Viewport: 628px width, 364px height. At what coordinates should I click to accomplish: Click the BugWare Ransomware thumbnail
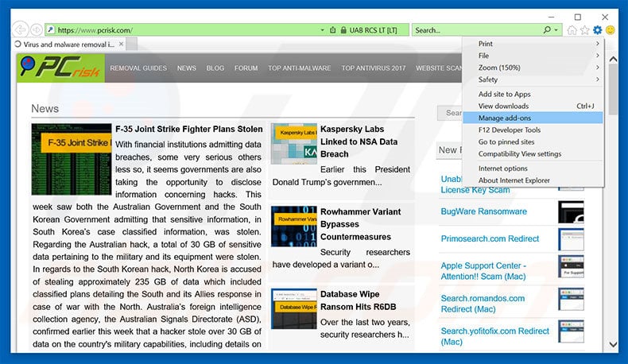[571, 212]
